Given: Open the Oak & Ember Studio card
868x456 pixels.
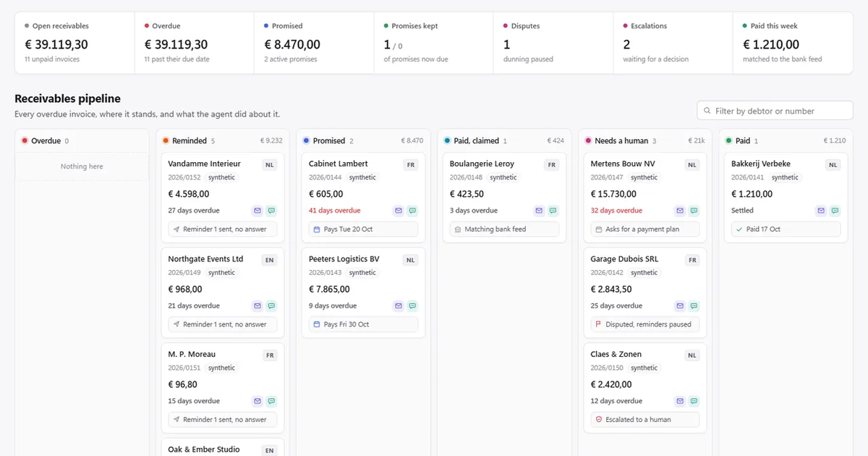Looking at the screenshot, I should [x=222, y=447].
